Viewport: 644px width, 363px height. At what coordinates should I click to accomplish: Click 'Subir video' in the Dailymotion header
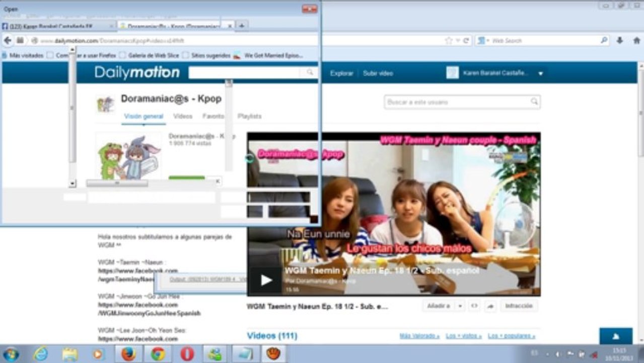pos(378,74)
